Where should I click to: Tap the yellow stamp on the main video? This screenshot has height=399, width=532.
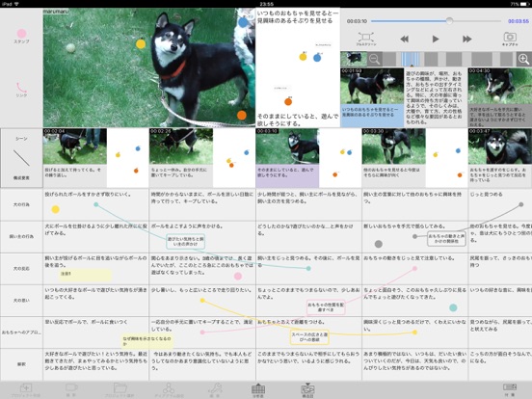[141, 43]
